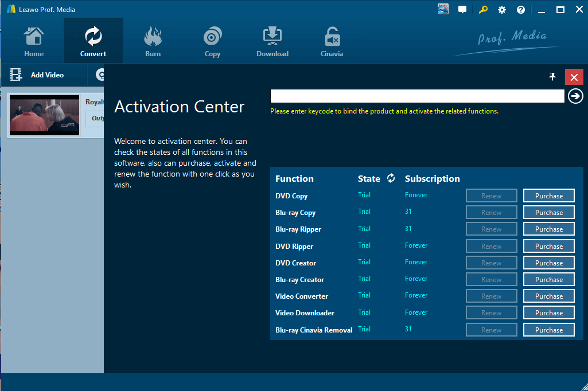Click Renew for Blu-ray Cinavia Removal

491,330
